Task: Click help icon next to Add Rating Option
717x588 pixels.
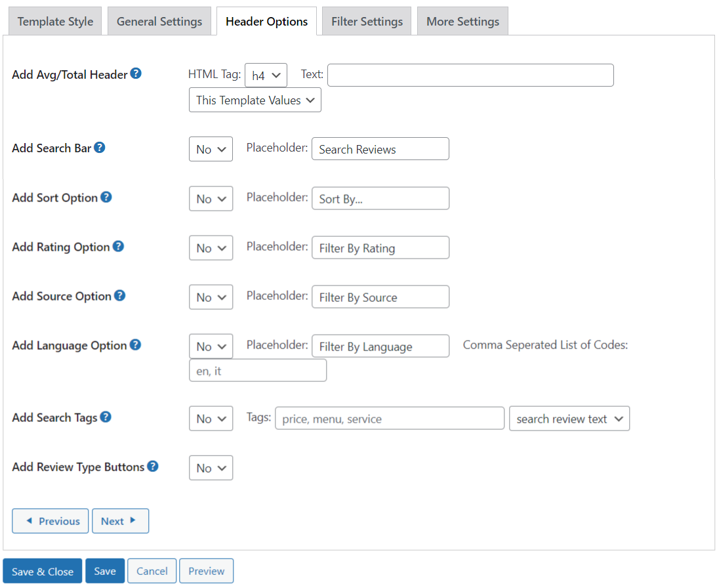Action: 118,246
